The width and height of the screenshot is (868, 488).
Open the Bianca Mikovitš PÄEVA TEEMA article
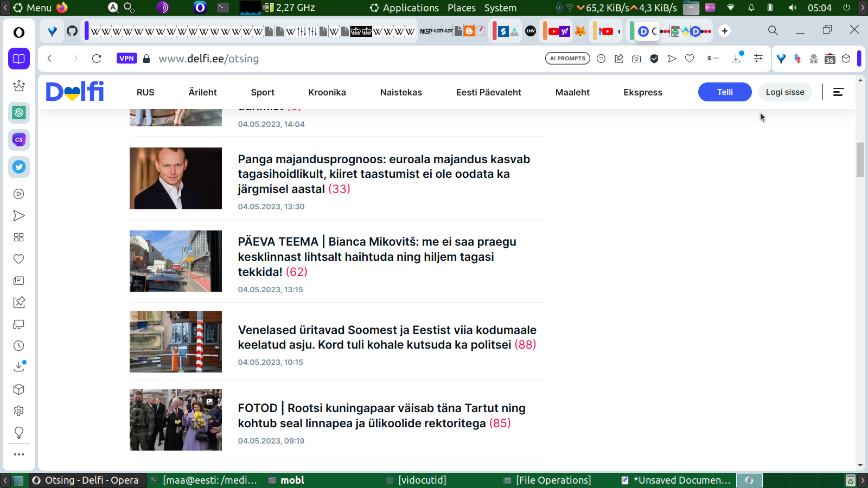point(377,256)
